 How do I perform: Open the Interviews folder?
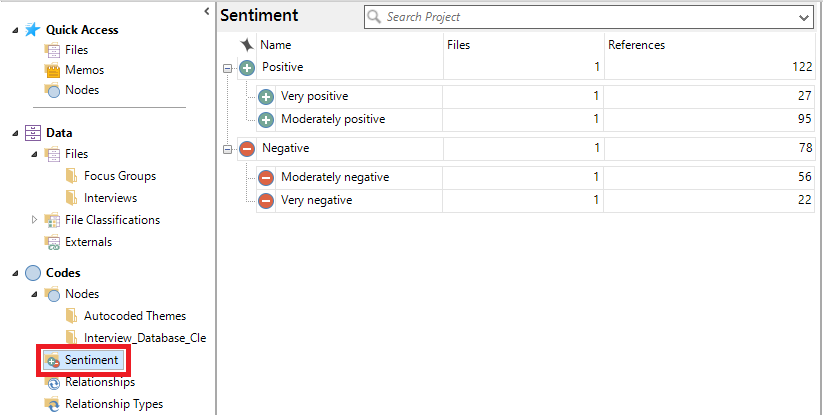[x=110, y=198]
